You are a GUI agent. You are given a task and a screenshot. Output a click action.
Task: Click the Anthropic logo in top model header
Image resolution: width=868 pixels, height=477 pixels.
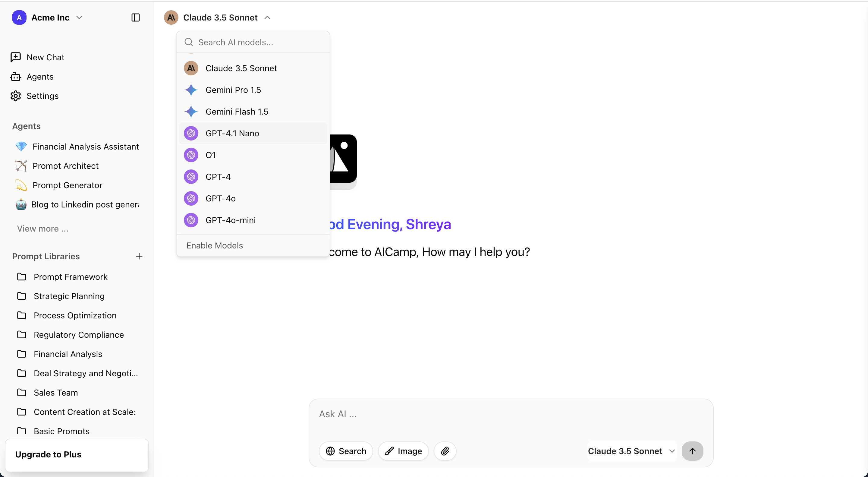[171, 17]
